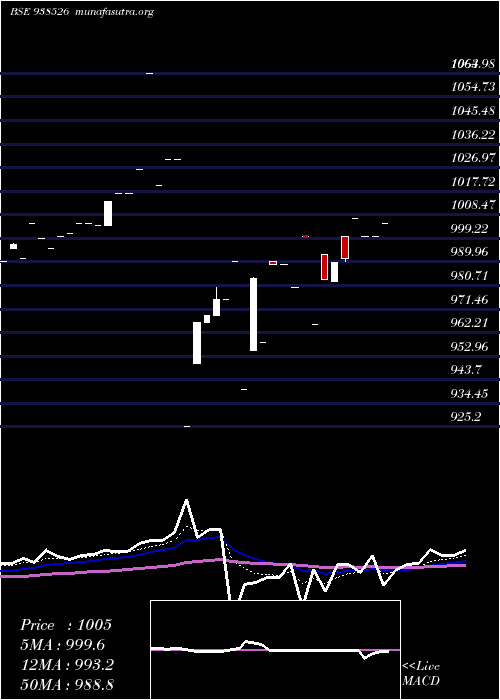Click the 1036.22 price axis label

pos(473,134)
